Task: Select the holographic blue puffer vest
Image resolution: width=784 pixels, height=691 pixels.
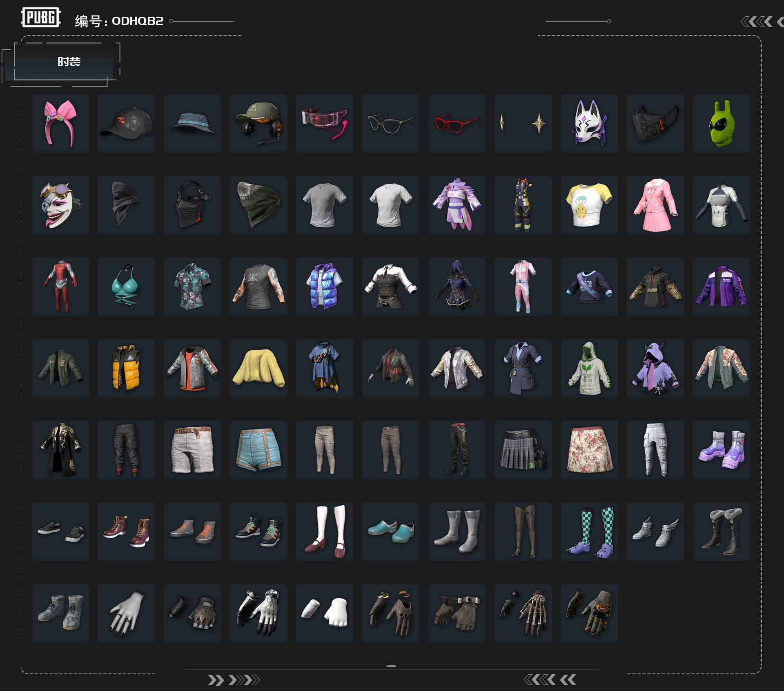Action: click(x=325, y=287)
